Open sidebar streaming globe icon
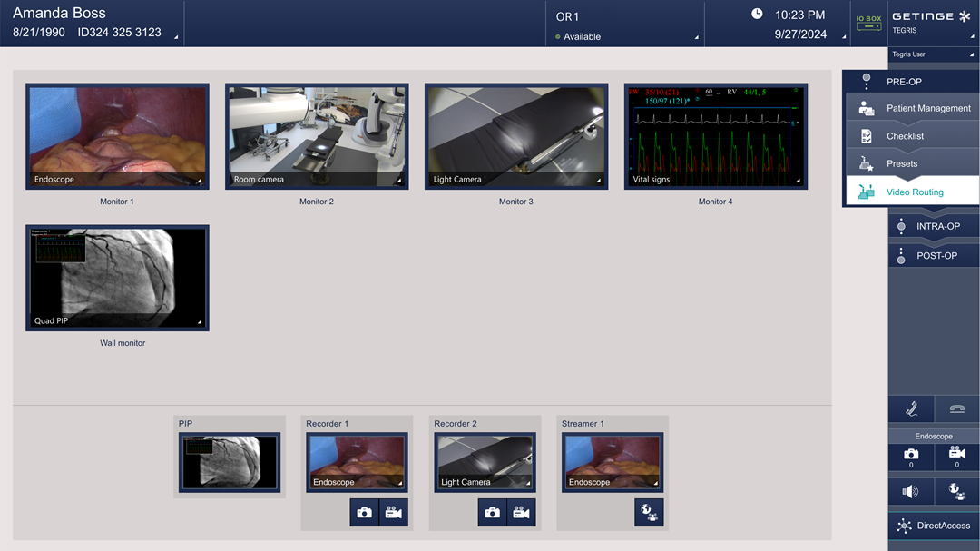The height and width of the screenshot is (551, 980). (x=956, y=491)
